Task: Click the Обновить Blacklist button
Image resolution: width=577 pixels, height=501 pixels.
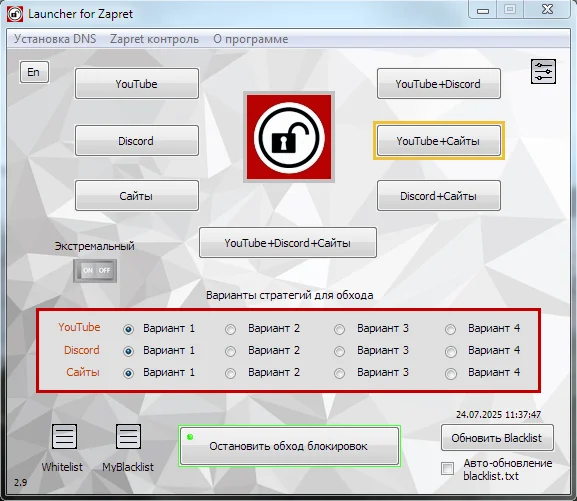Action: tap(497, 438)
